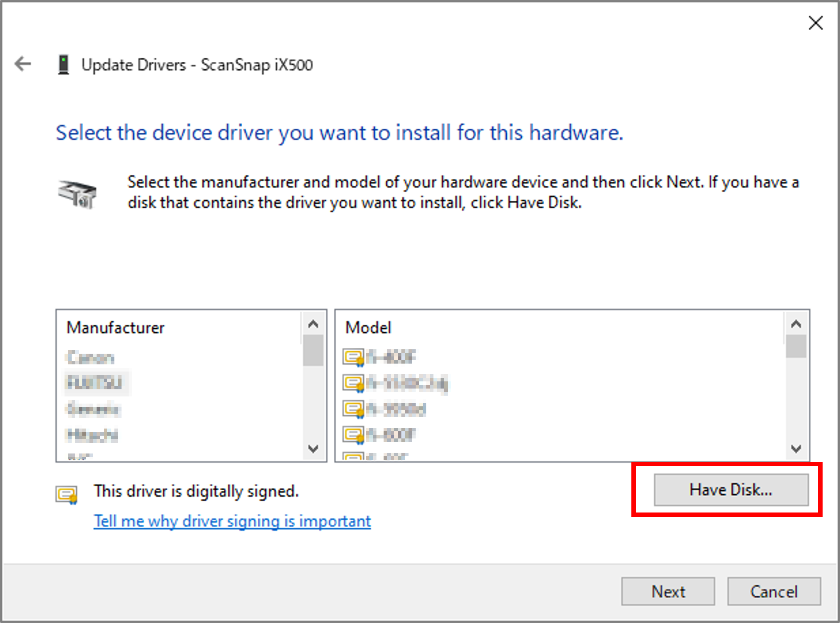840x623 pixels.
Task: Click the Model column header
Action: 368,328
